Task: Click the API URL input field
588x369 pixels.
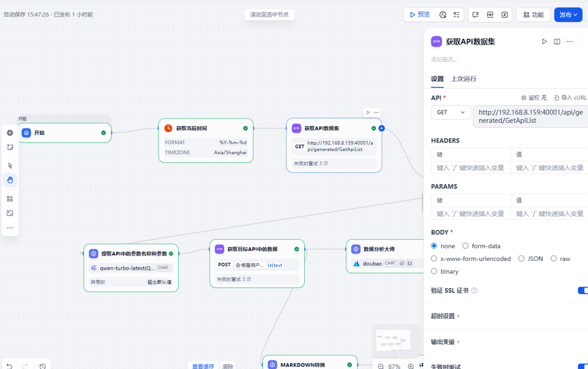Action: 530,116
